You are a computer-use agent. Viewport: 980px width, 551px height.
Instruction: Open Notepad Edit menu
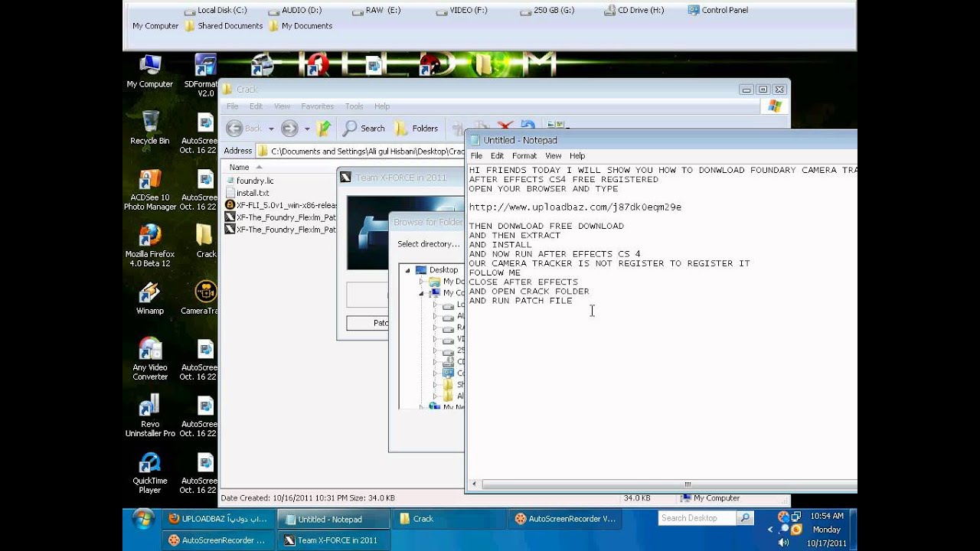tap(497, 156)
